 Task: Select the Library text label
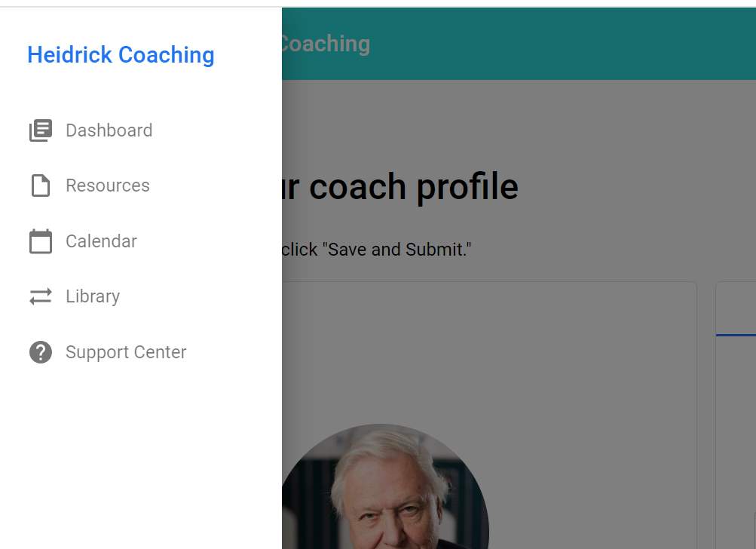[93, 296]
